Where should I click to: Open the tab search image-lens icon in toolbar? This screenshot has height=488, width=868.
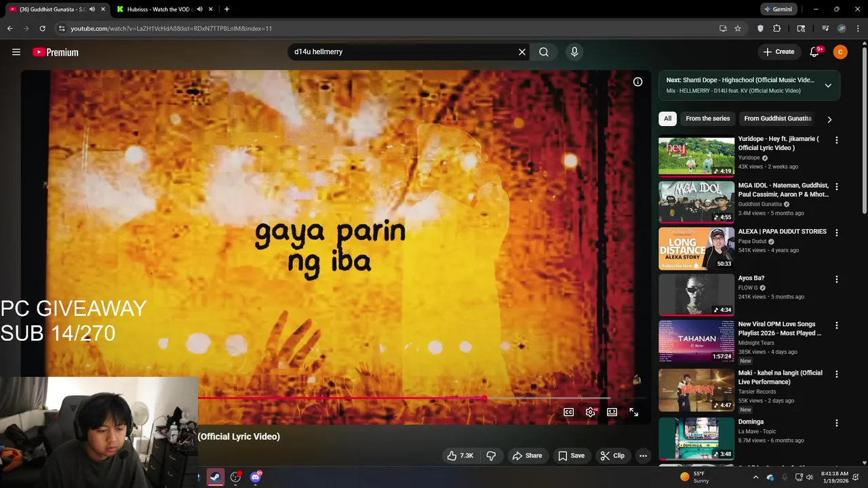point(801,28)
